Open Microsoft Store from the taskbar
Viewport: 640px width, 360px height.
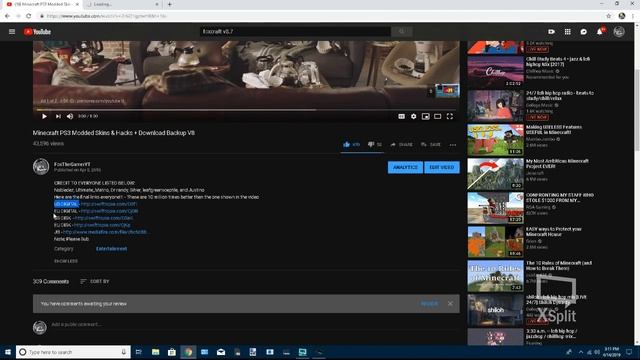point(172,352)
